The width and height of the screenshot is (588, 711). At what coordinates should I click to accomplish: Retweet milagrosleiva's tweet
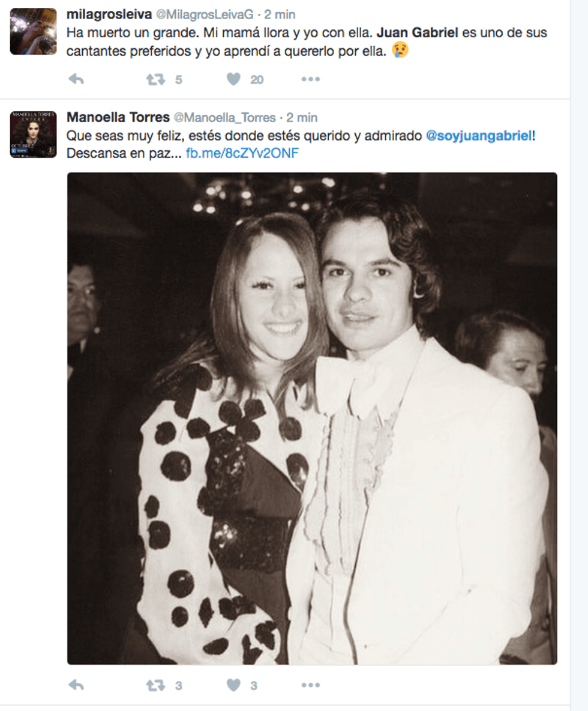click(x=156, y=79)
